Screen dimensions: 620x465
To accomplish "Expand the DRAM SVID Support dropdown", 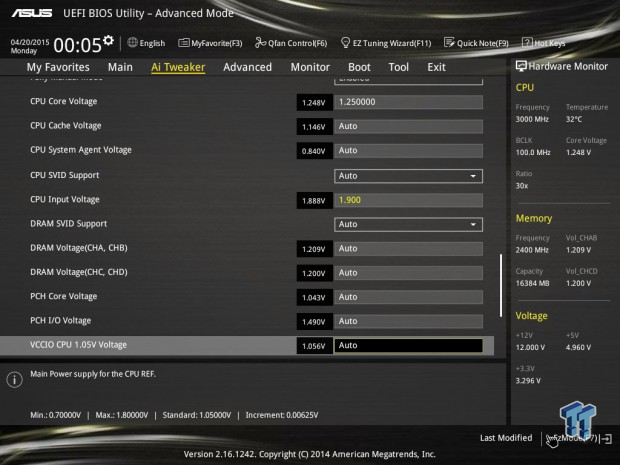I will pyautogui.click(x=408, y=225).
